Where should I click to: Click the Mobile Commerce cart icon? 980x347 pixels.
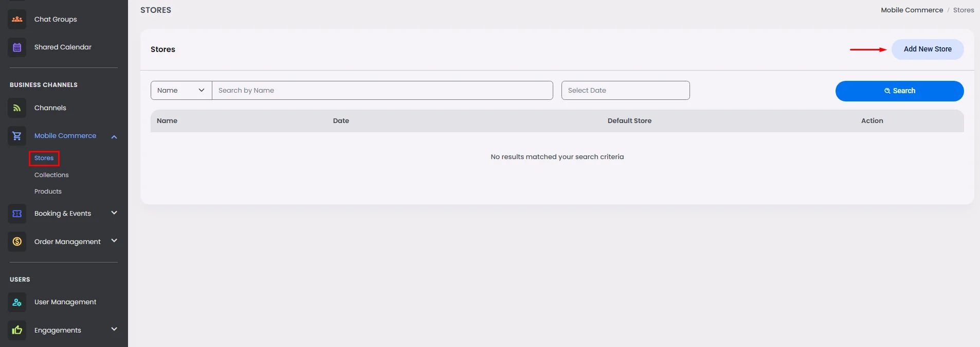17,136
